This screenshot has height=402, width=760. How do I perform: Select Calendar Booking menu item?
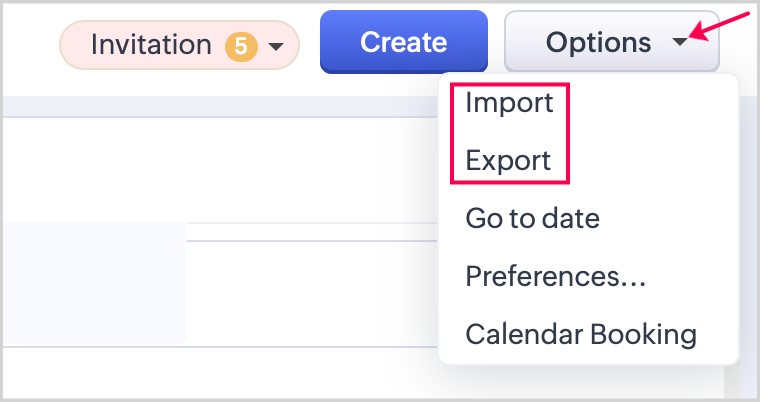point(581,333)
